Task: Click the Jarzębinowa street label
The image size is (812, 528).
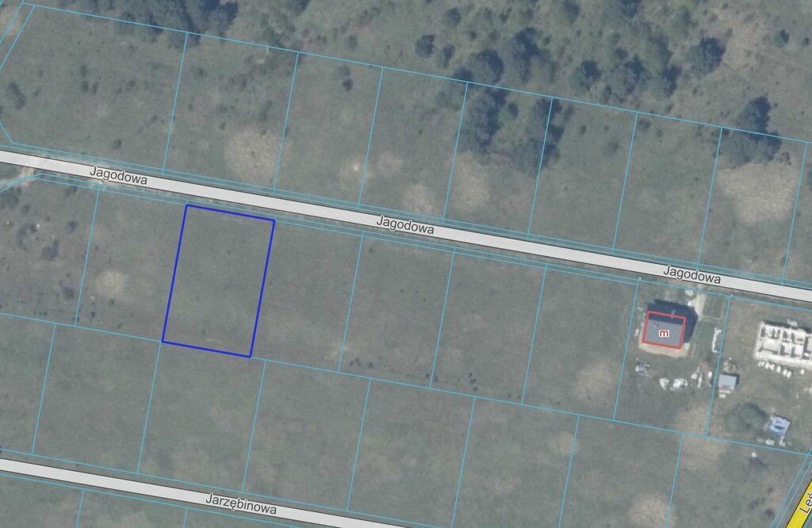Action: coord(241,504)
